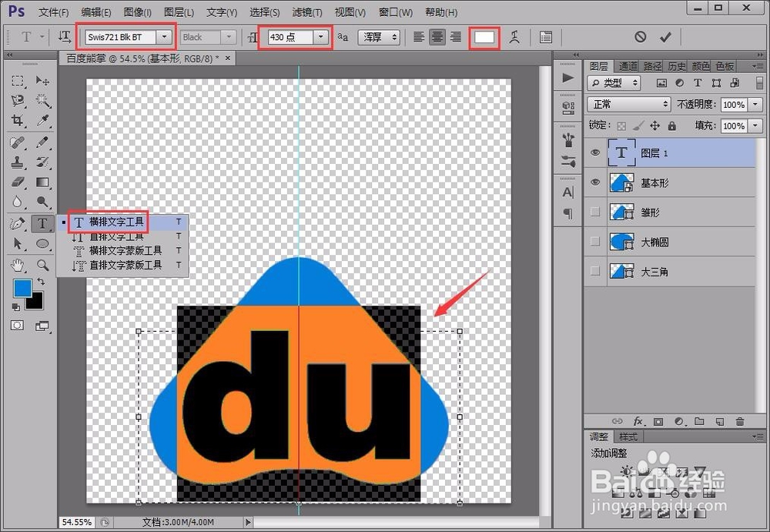The image size is (770, 532).
Task: Open the 文件(F) menu
Action: tap(54, 12)
